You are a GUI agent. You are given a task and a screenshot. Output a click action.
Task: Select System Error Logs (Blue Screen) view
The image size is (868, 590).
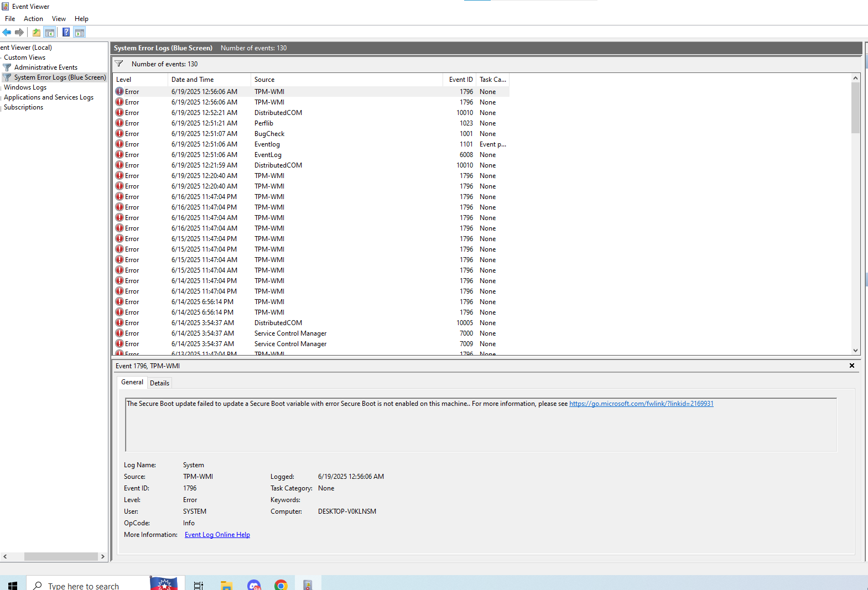(60, 77)
